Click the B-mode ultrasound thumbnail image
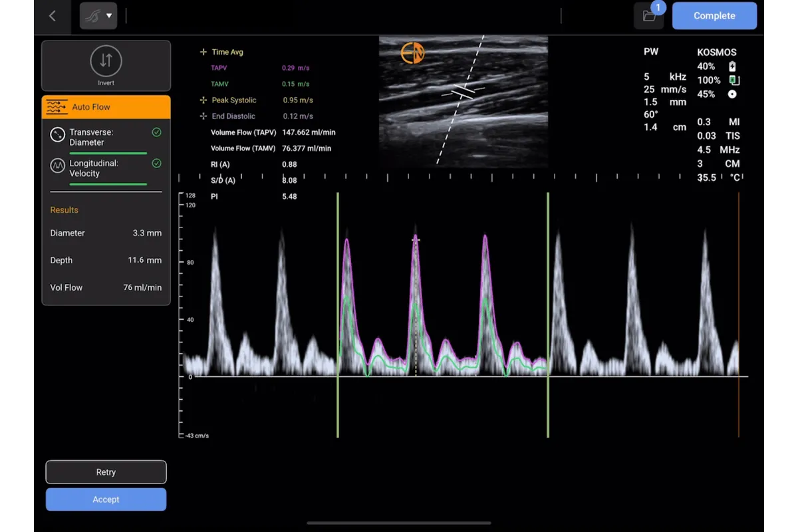Viewport: 798px width, 532px height. click(464, 101)
